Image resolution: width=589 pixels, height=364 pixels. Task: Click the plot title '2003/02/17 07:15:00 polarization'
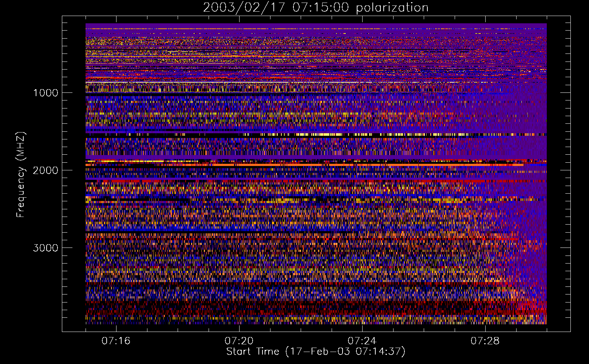[x=316, y=8]
